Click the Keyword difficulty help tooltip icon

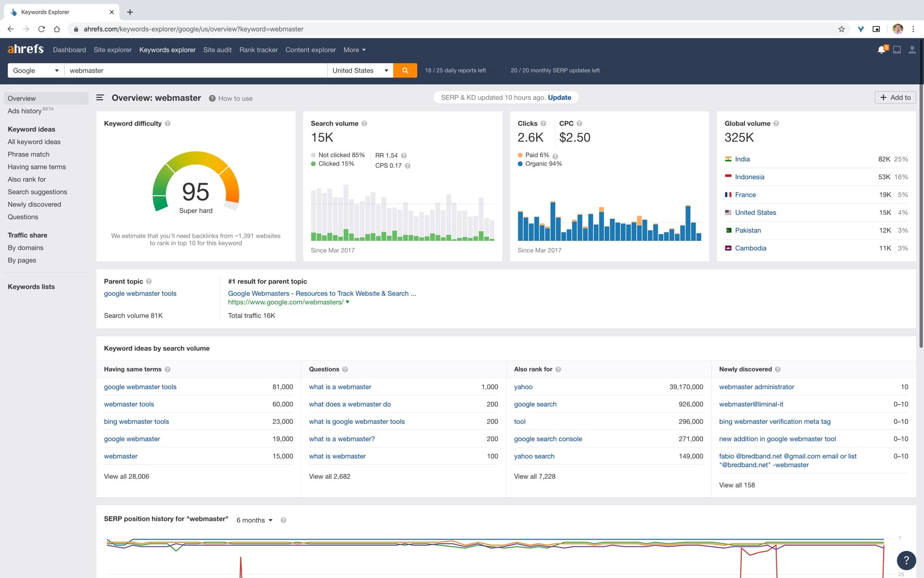[168, 124]
